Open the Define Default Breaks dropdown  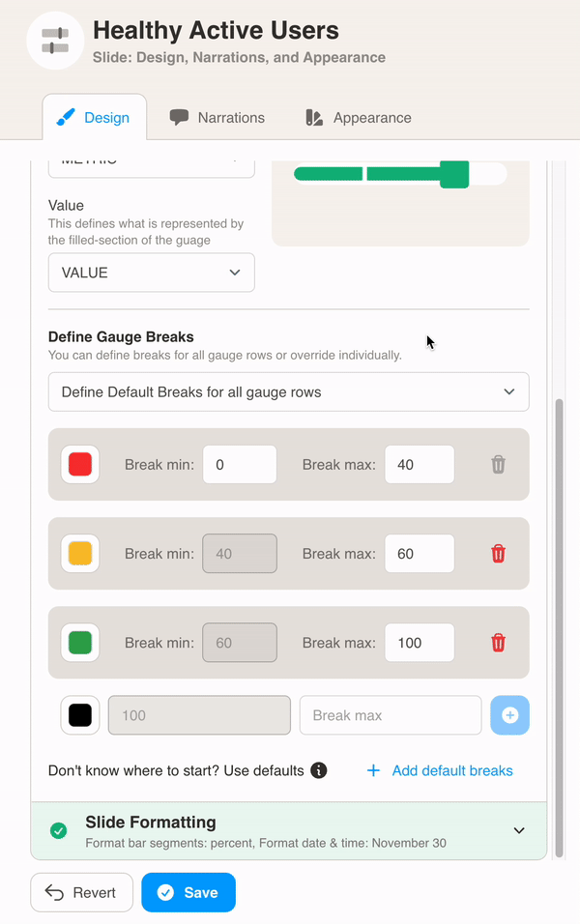point(288,391)
